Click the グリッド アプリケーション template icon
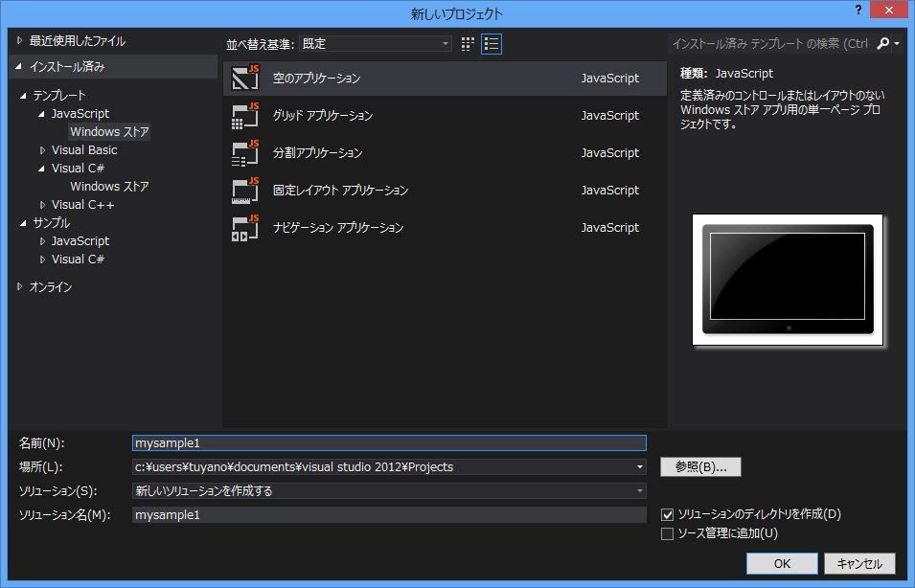 pos(245,115)
